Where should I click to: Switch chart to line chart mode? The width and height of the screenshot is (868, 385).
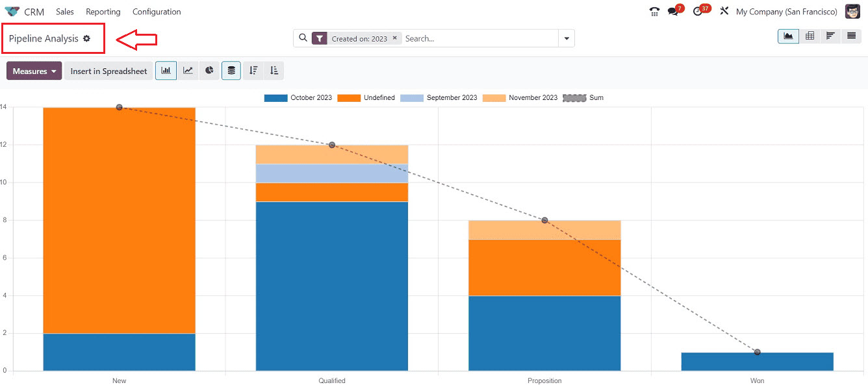point(188,71)
